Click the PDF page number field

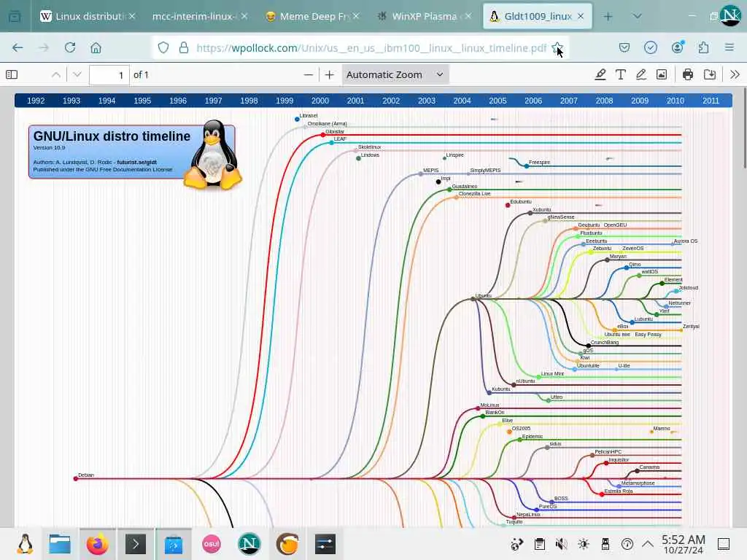tap(109, 75)
